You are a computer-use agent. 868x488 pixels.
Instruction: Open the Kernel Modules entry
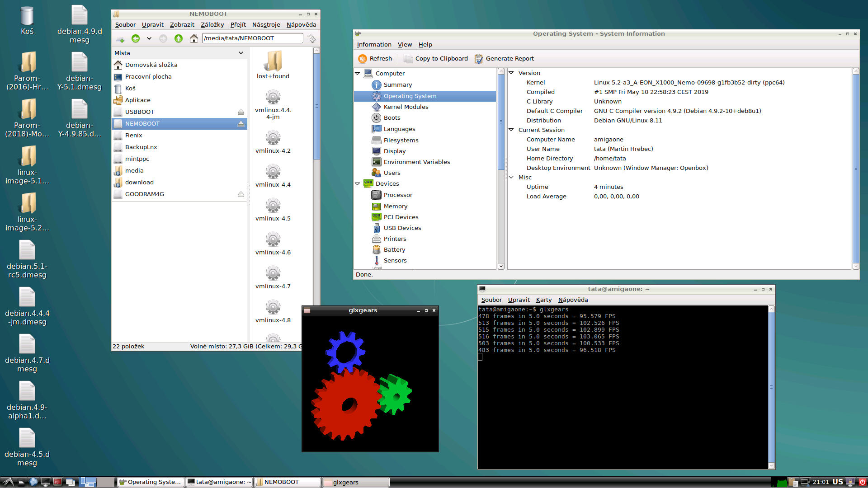pyautogui.click(x=406, y=107)
